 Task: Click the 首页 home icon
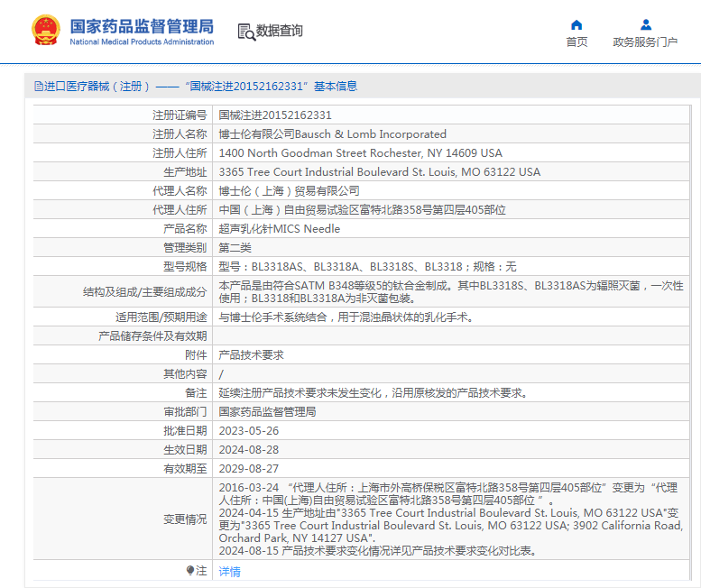coord(576,24)
